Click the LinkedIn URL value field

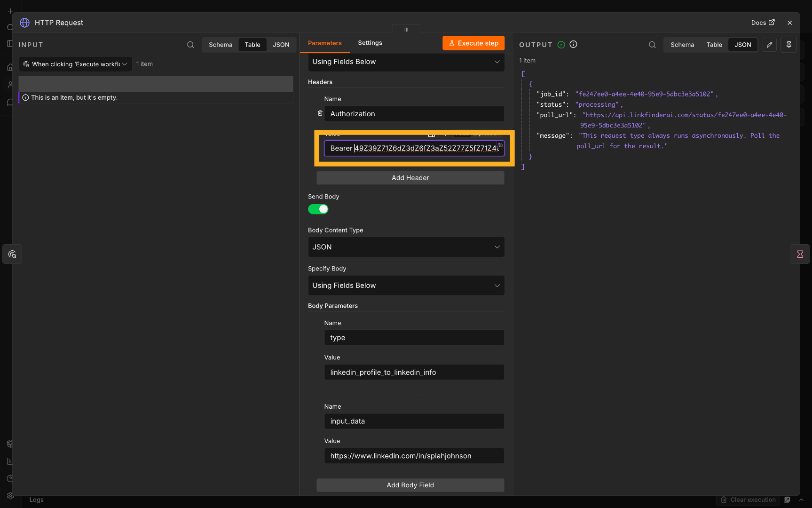tap(414, 456)
